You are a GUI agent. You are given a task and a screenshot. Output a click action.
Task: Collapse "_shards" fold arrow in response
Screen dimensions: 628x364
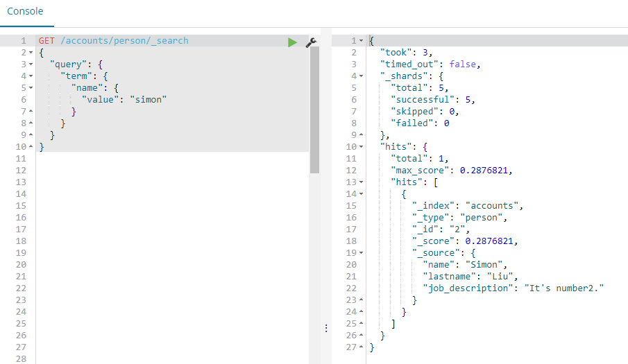tap(361, 76)
